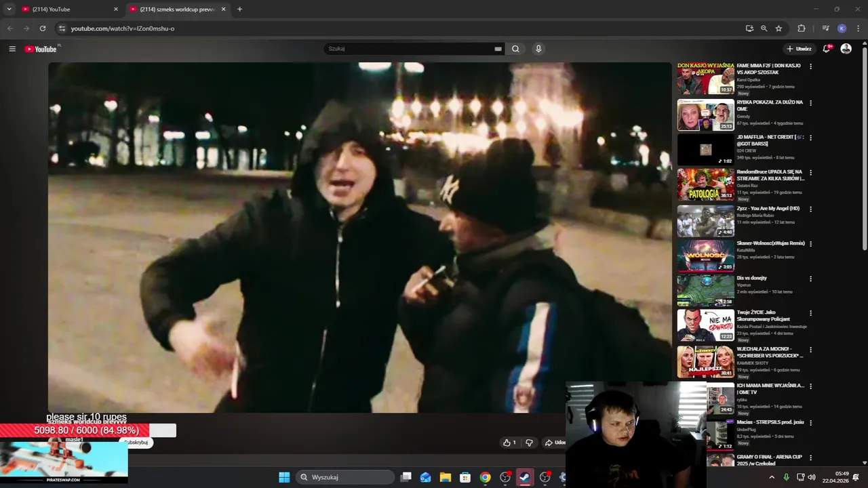The width and height of the screenshot is (868, 488).
Task: Open Twoje ŻYCIE Jako Skorumpowany Policjant title
Action: 763,316
